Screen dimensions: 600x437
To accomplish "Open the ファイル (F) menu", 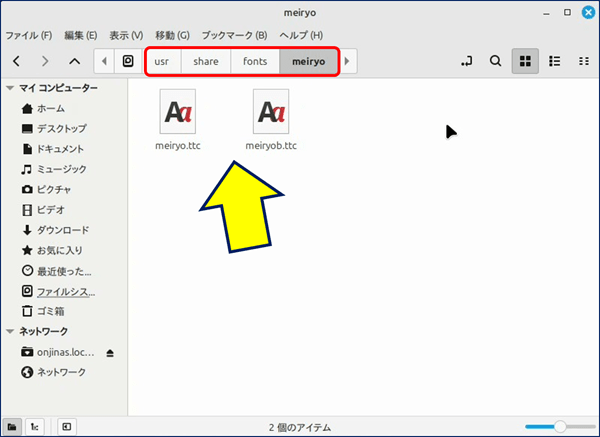I will (x=29, y=36).
